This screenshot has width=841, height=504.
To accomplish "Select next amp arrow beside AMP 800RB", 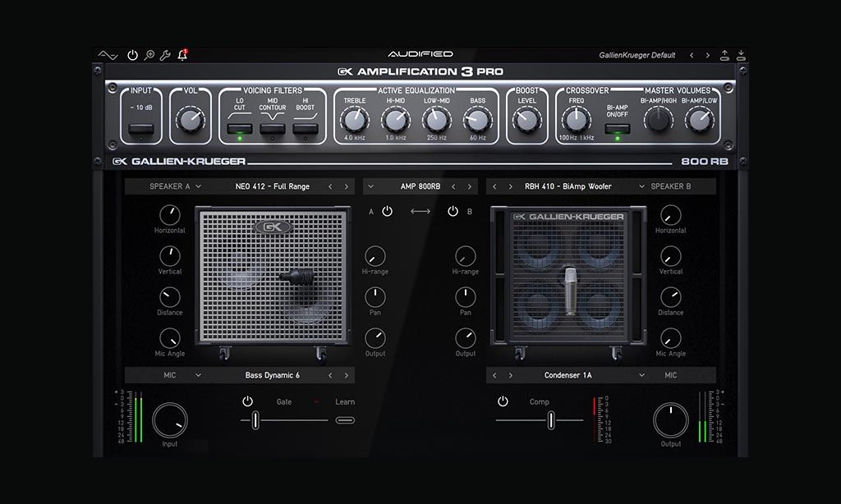I will [470, 186].
